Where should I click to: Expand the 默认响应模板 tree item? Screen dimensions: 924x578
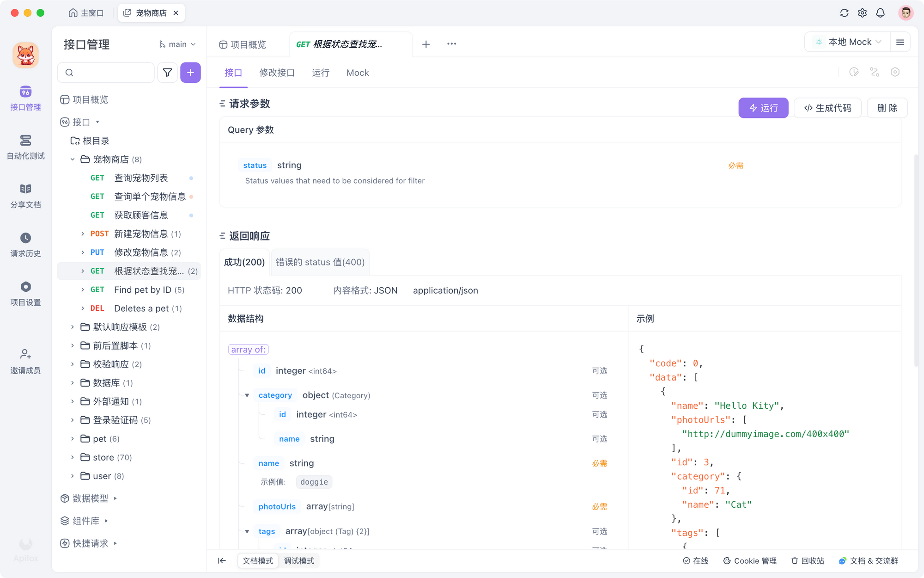73,327
